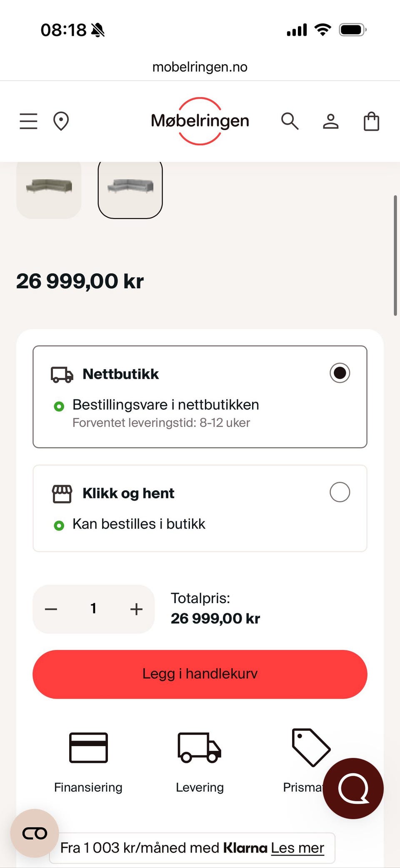Select the green sofa thumbnail
This screenshot has width=400, height=868.
coord(49,189)
